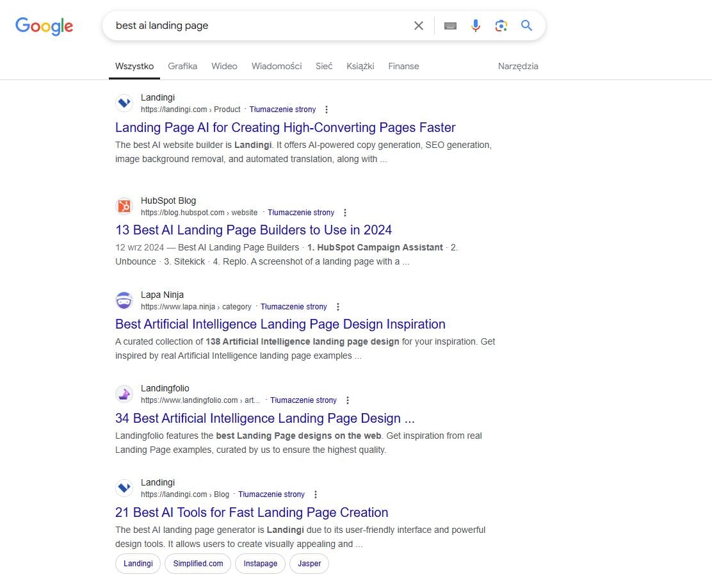This screenshot has width=712, height=588.
Task: Click the Landingi chip below the last result
Action: click(x=138, y=564)
